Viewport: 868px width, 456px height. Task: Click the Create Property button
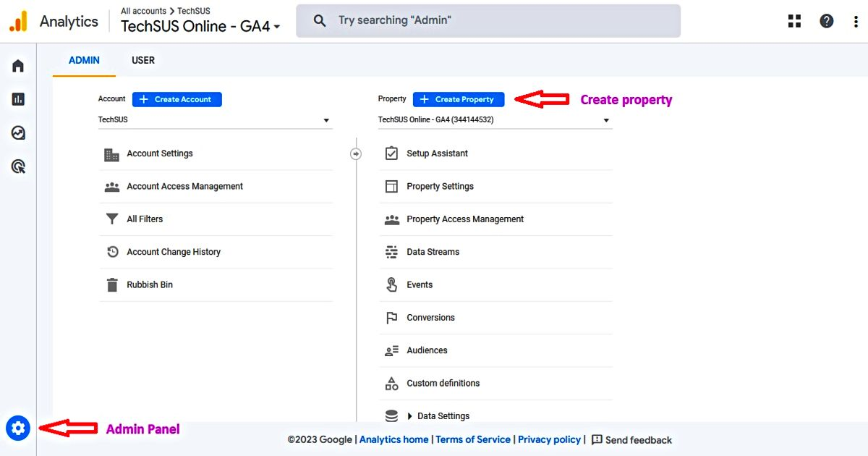[x=459, y=99]
